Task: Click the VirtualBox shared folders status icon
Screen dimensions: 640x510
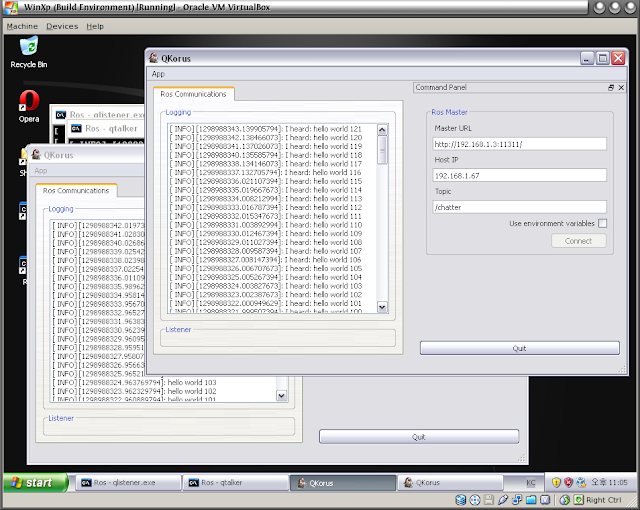Action: 531,500
